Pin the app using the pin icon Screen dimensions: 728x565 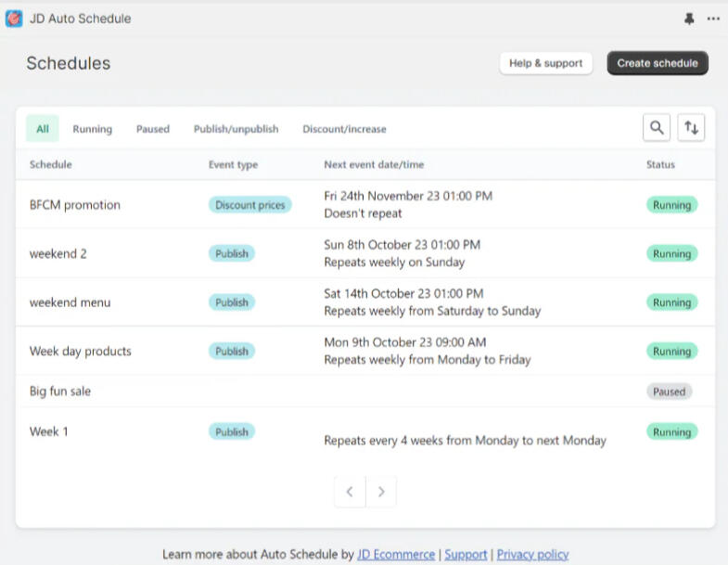pyautogui.click(x=689, y=19)
